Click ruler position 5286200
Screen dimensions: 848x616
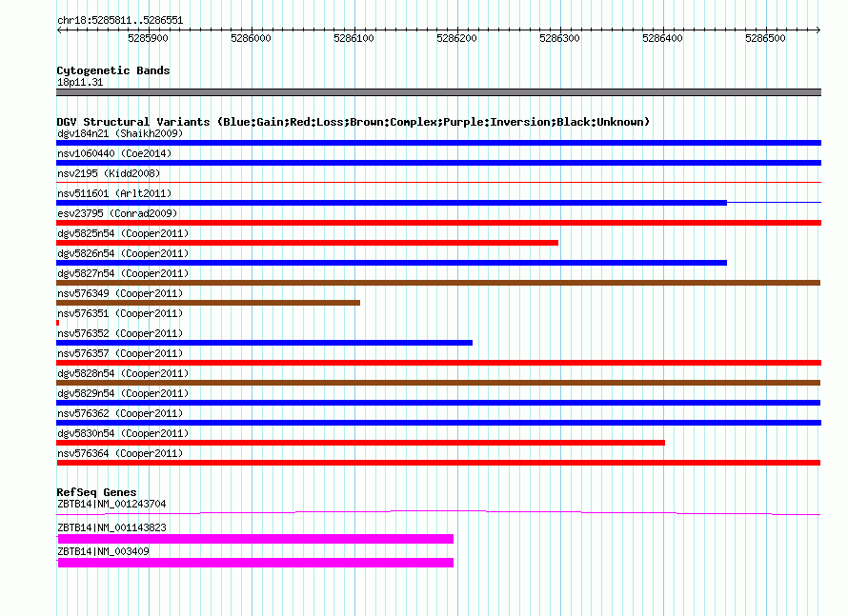click(x=456, y=38)
